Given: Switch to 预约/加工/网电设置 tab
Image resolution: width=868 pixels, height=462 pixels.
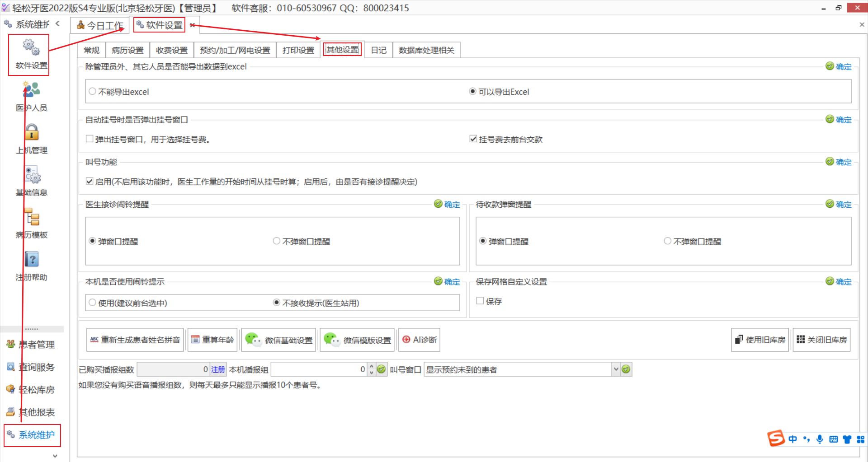Looking at the screenshot, I should pyautogui.click(x=235, y=50).
